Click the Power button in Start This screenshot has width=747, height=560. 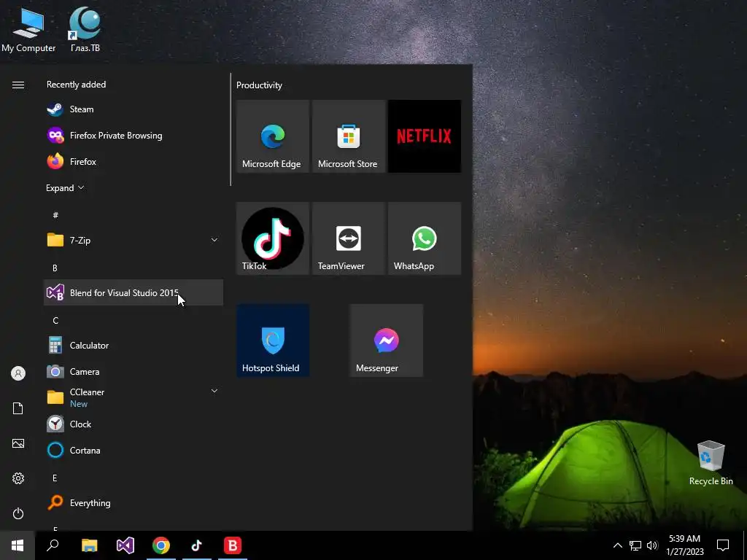pos(18,513)
